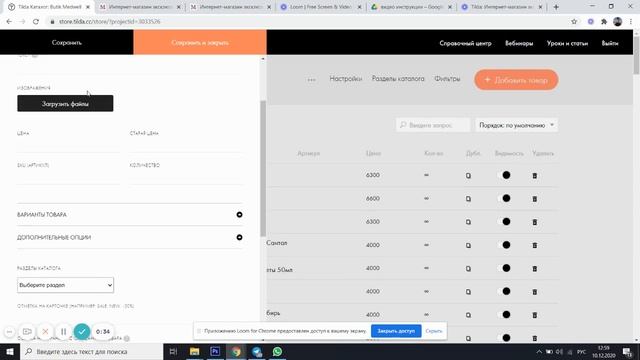Open File Explorer from the taskbar

(x=194, y=351)
